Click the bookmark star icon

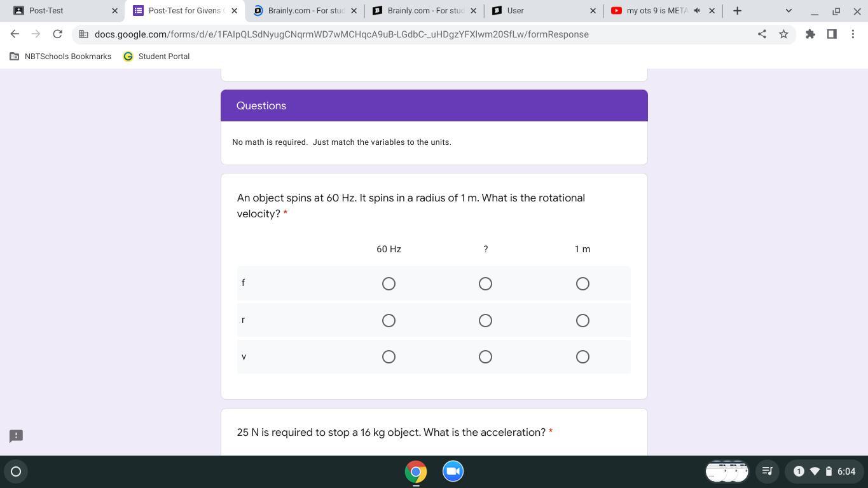pyautogui.click(x=783, y=34)
